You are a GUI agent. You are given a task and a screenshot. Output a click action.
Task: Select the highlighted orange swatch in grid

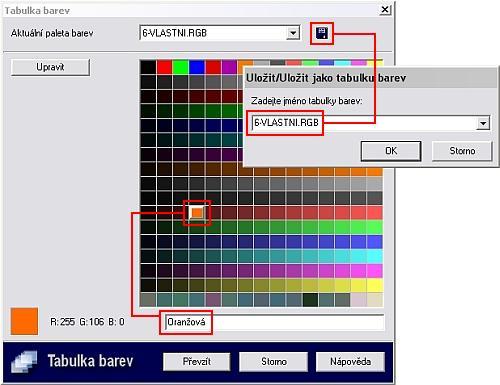coord(197,213)
